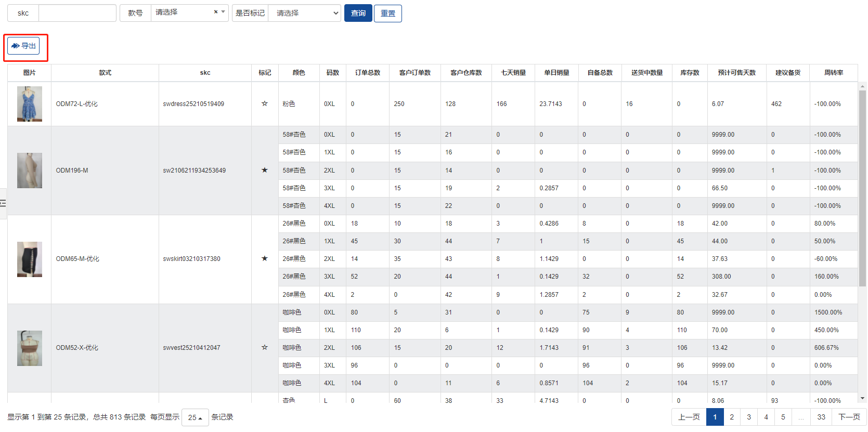This screenshot has width=868, height=432.
Task: Sort by the 周转率 column header
Action: point(833,73)
